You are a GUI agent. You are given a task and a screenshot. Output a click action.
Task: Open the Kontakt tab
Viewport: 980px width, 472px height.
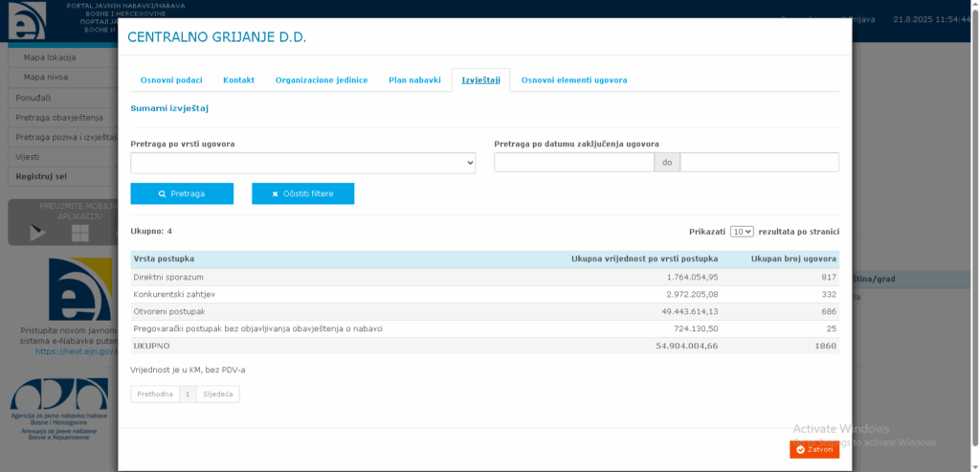click(238, 80)
